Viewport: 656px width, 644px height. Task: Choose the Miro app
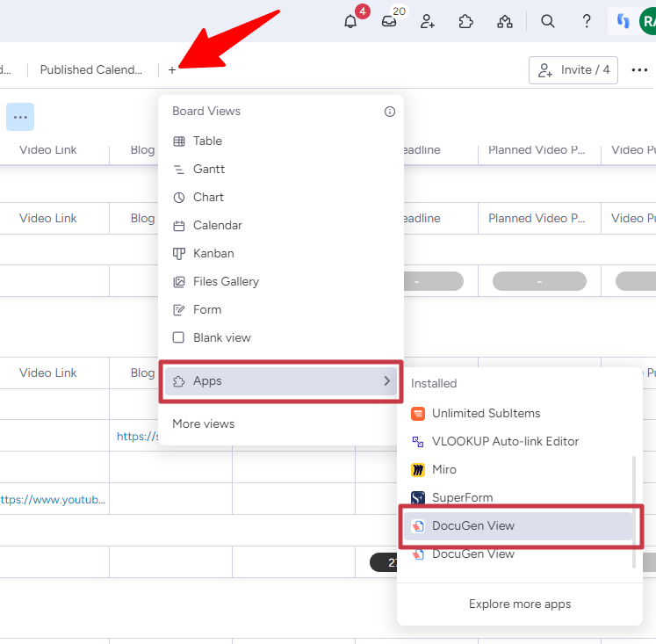pyautogui.click(x=517, y=469)
